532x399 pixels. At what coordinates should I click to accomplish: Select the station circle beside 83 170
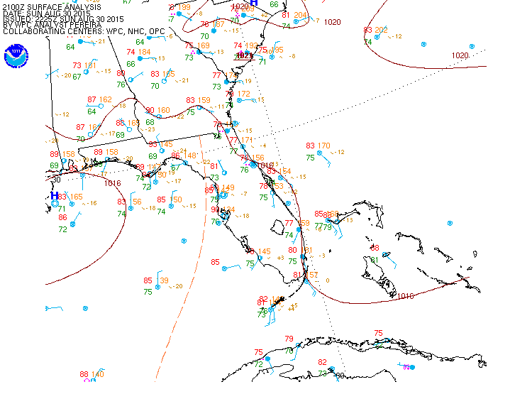[x=319, y=153]
